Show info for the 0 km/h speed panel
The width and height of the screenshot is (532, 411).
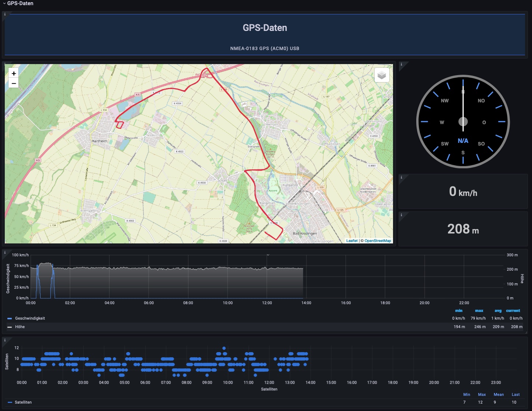point(401,177)
